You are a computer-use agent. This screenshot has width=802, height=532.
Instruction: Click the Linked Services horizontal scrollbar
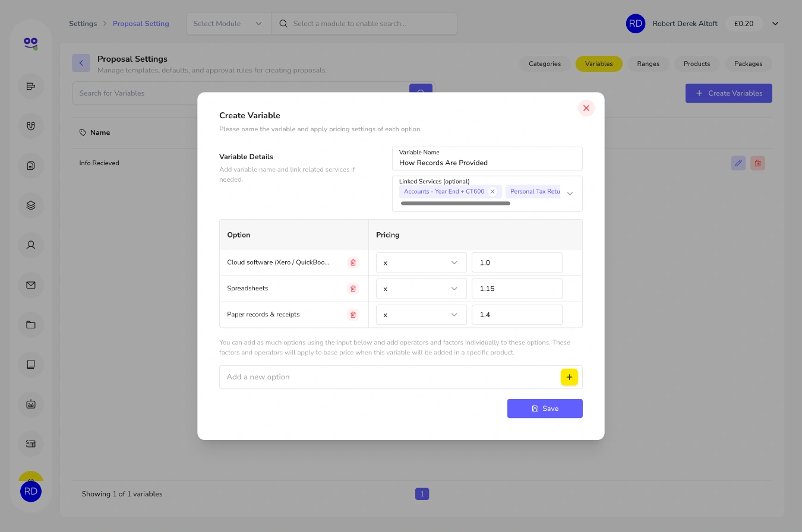click(x=455, y=204)
